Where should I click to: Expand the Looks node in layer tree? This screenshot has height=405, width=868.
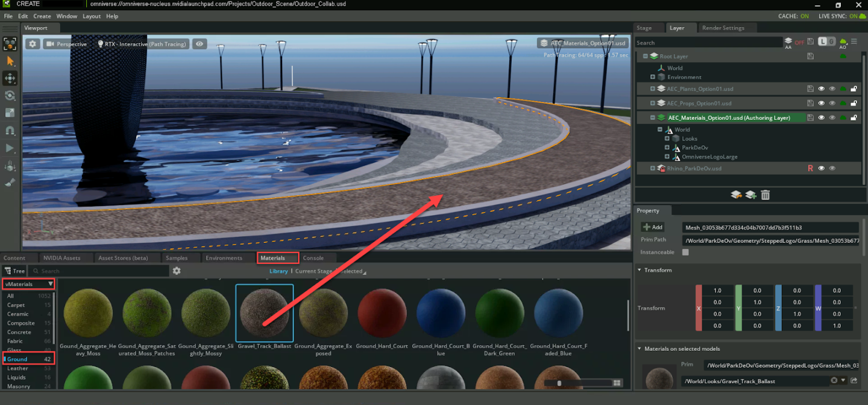pyautogui.click(x=667, y=139)
